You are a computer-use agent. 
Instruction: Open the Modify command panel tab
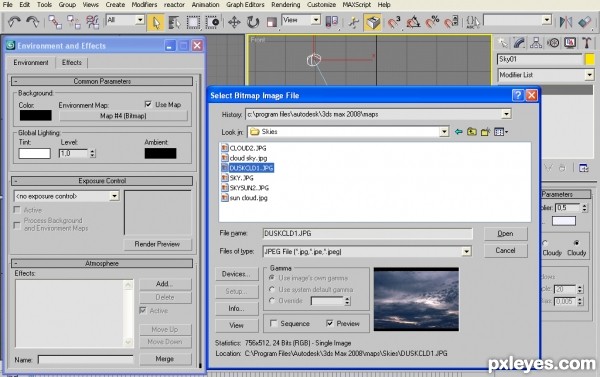(x=519, y=43)
